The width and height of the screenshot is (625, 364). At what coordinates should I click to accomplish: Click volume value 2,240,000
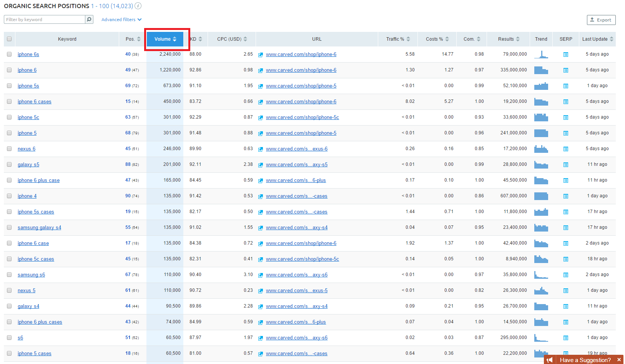[x=170, y=54]
